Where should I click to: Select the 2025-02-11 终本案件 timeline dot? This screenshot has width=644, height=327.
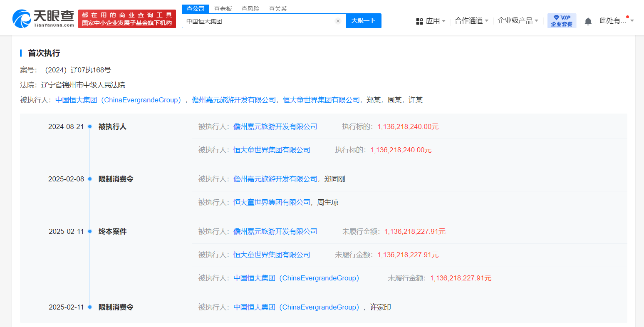pyautogui.click(x=89, y=231)
